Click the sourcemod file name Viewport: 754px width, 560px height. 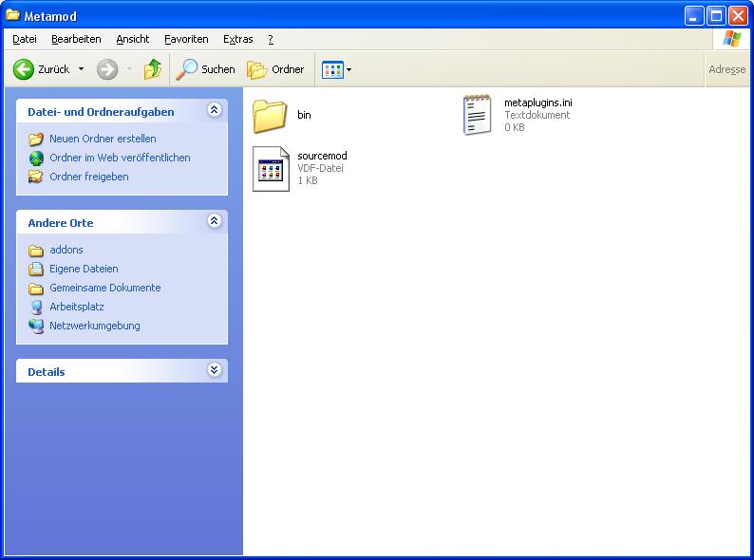[322, 156]
